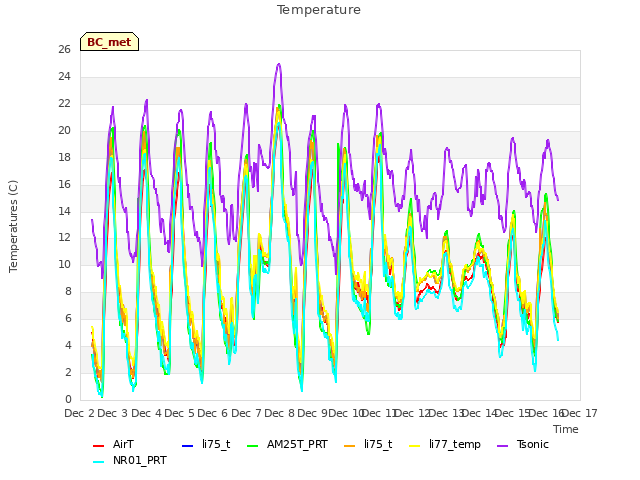Click the 26 y-axis tick label
This screenshot has height=480, width=640.
coord(64,50)
